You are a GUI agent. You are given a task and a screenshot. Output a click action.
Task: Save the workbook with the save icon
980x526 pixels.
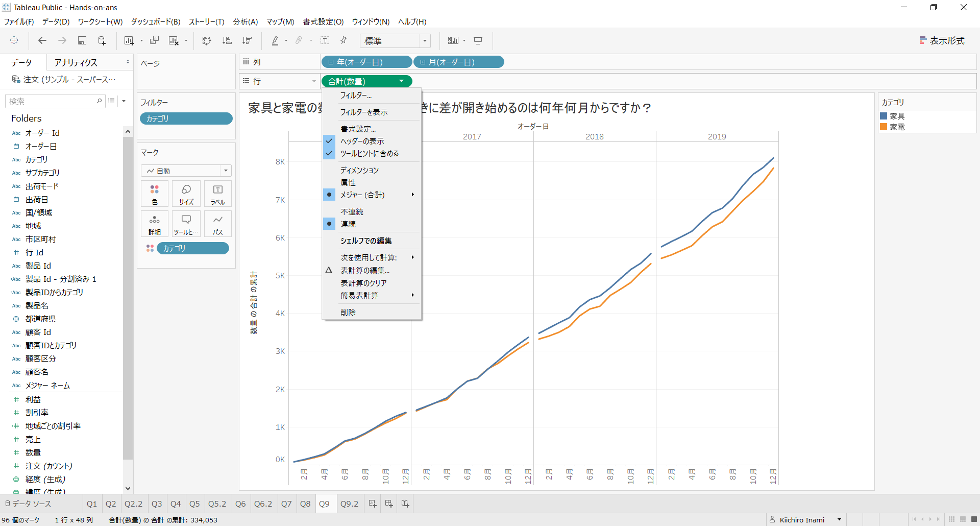pyautogui.click(x=82, y=40)
